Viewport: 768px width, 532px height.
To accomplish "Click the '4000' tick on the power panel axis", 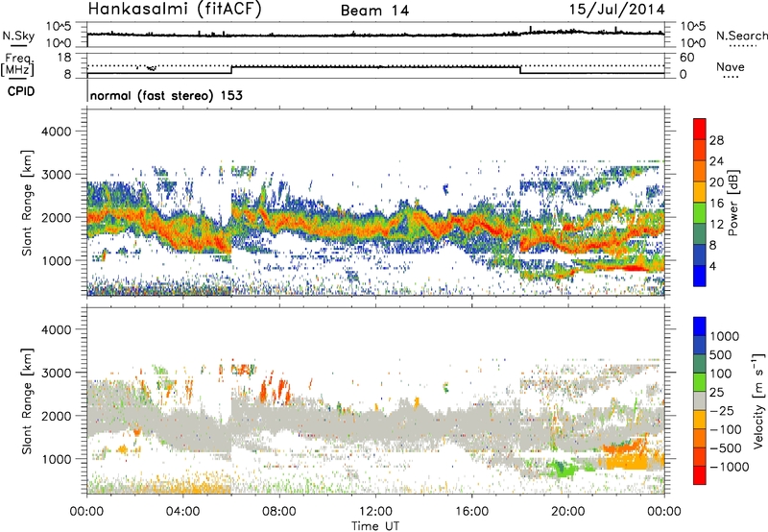I will [x=57, y=132].
